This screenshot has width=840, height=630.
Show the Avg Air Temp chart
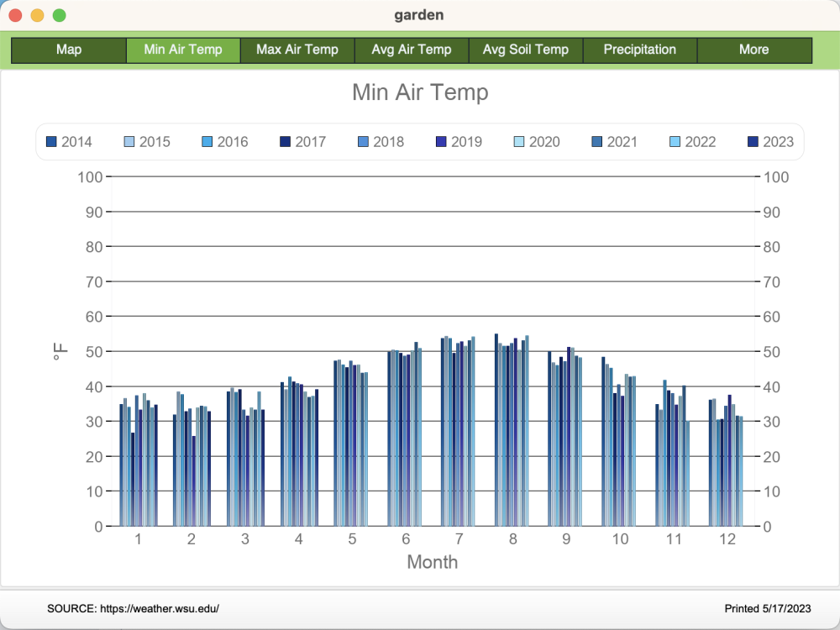pyautogui.click(x=412, y=50)
